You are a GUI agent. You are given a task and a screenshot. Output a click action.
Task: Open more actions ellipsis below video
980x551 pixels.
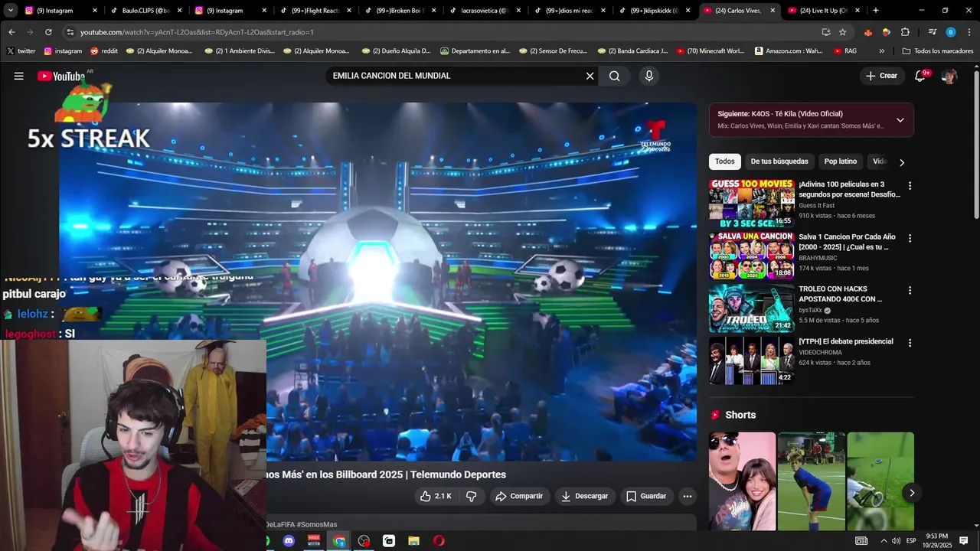point(688,496)
